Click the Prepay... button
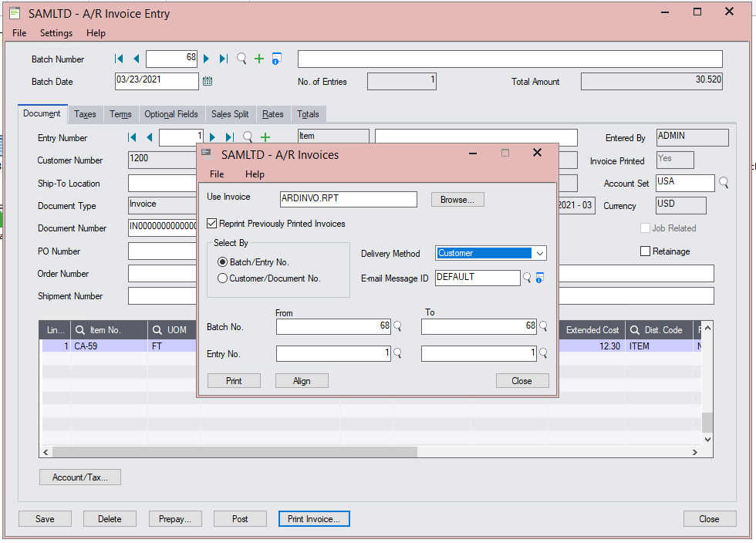The image size is (756, 543). pyautogui.click(x=175, y=519)
